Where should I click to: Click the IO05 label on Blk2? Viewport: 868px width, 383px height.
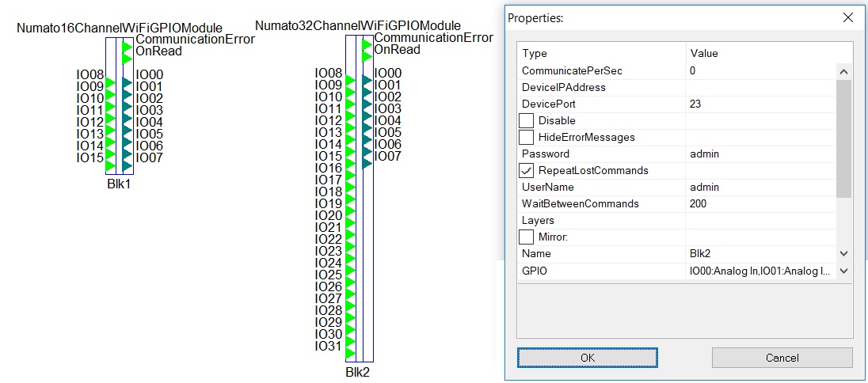(x=388, y=132)
